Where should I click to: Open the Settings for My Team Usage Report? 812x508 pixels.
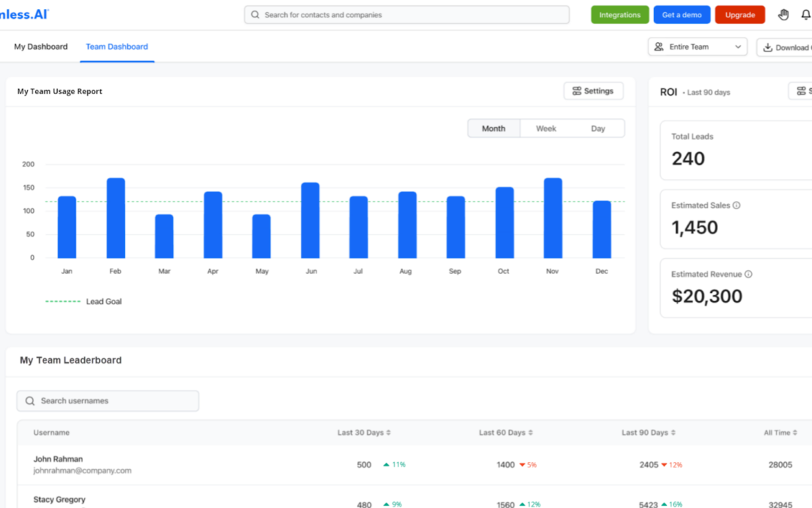click(x=593, y=90)
